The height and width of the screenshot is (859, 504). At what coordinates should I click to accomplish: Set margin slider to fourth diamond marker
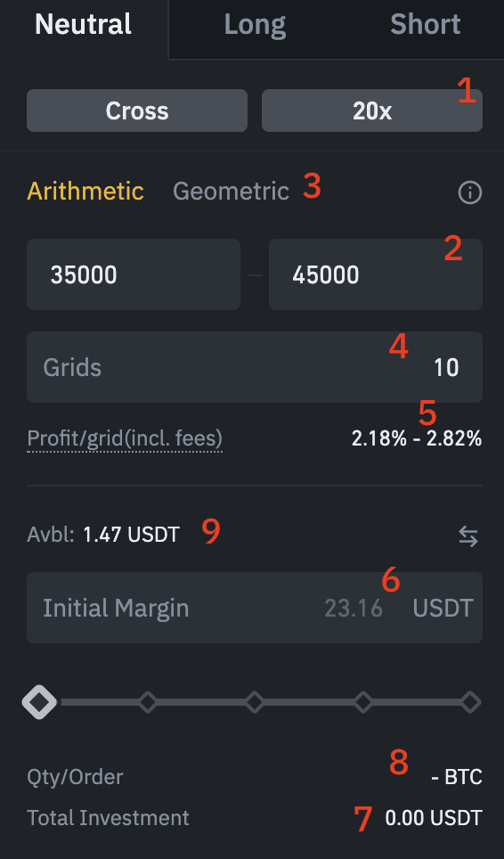point(362,702)
